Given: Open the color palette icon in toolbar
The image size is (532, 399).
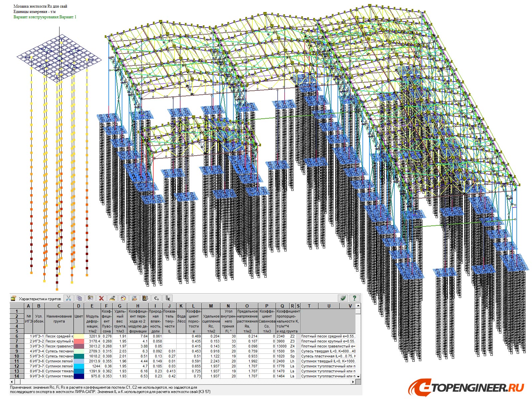Looking at the screenshot, I should 123,298.
